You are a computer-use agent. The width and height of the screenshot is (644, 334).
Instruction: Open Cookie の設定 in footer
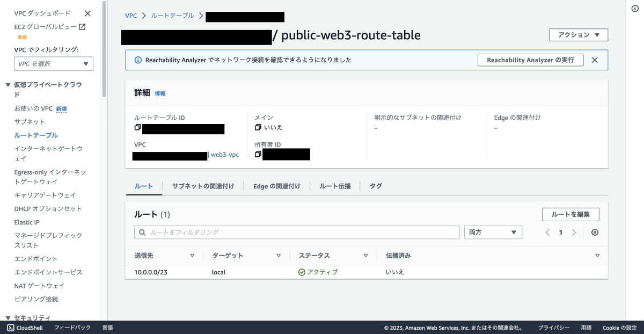pos(619,328)
